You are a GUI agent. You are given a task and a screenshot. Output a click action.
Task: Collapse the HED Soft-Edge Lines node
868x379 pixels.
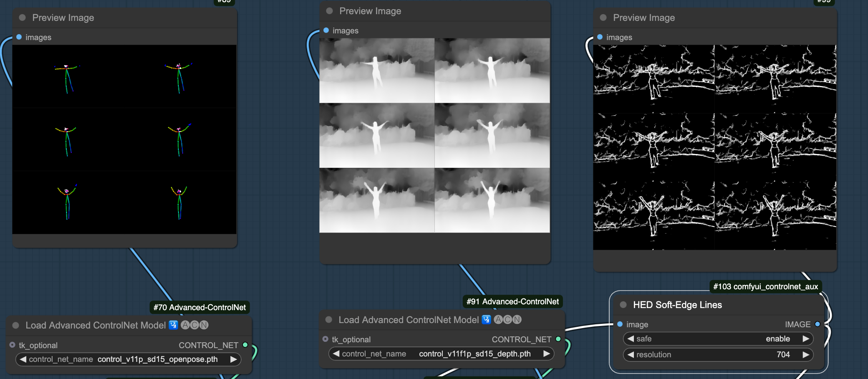point(623,305)
